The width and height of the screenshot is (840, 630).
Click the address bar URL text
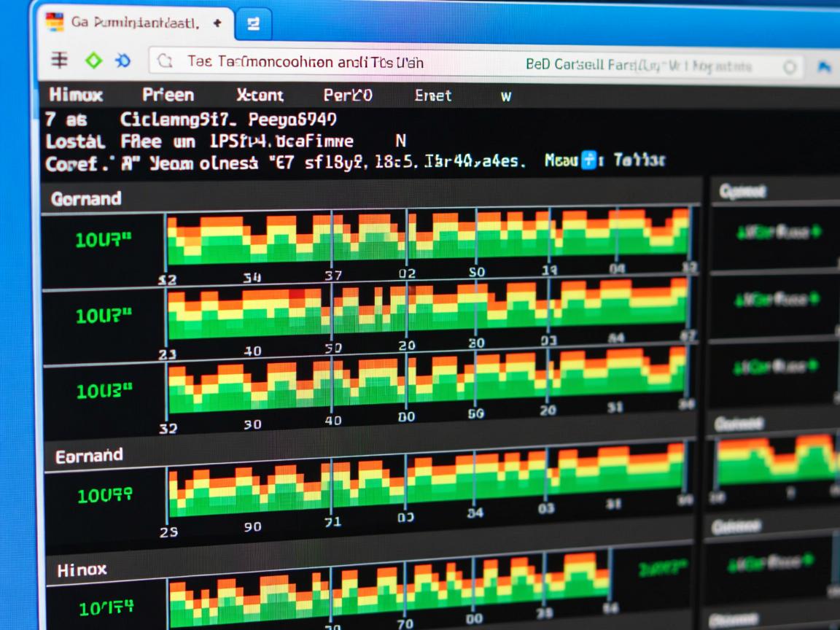point(305,63)
